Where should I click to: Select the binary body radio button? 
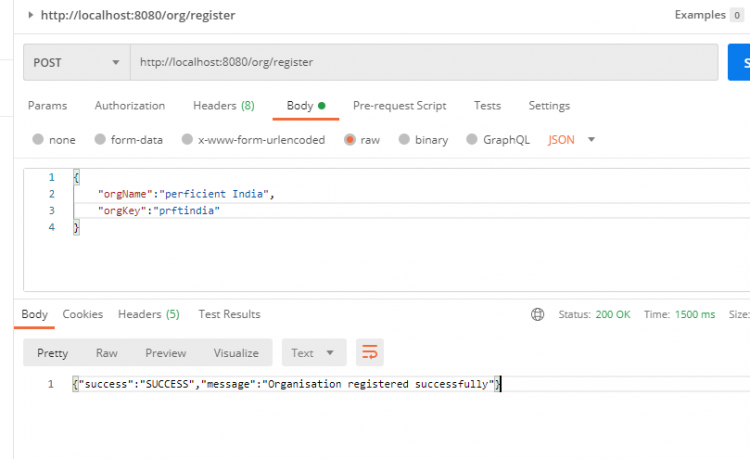405,140
